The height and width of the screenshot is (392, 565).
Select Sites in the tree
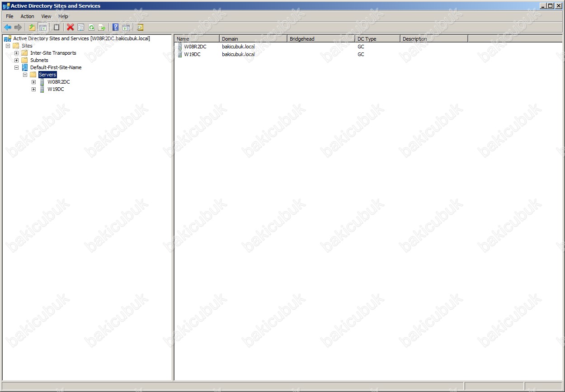[x=27, y=46]
